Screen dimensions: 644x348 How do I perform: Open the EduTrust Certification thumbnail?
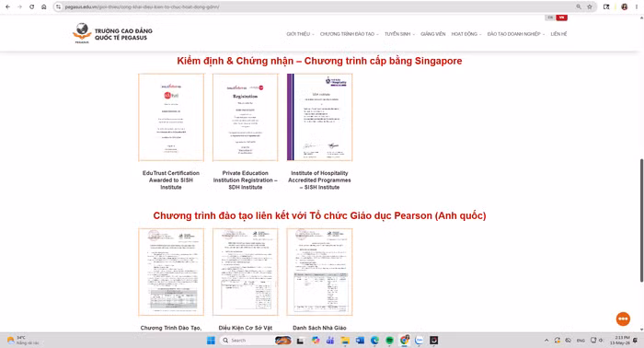(x=171, y=118)
